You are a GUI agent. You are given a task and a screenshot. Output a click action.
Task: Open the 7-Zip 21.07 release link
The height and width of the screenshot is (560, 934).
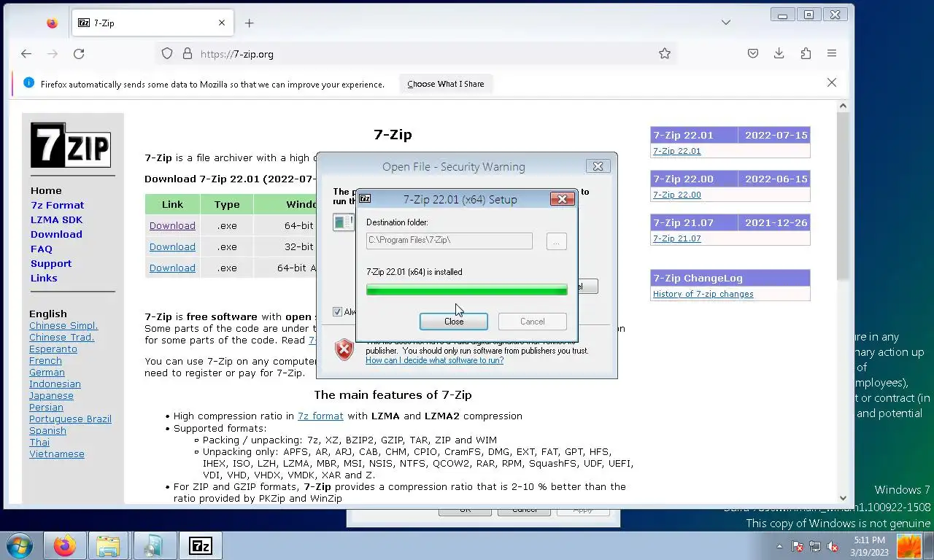tap(676, 238)
